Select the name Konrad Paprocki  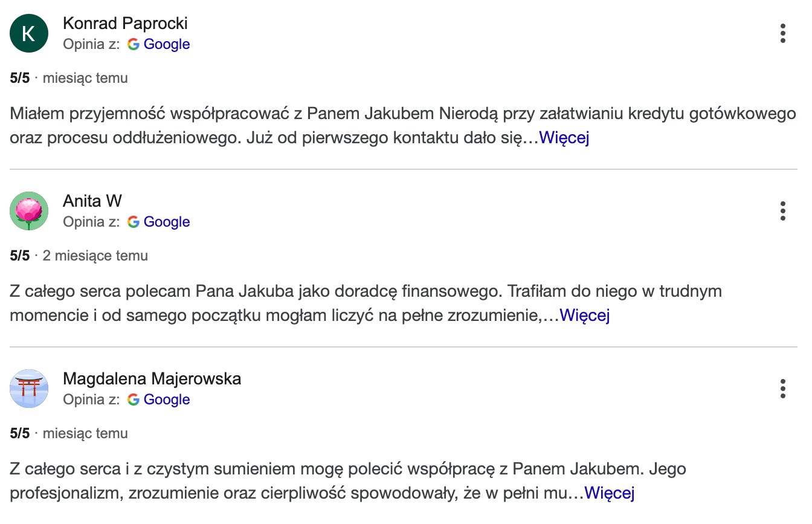(126, 24)
